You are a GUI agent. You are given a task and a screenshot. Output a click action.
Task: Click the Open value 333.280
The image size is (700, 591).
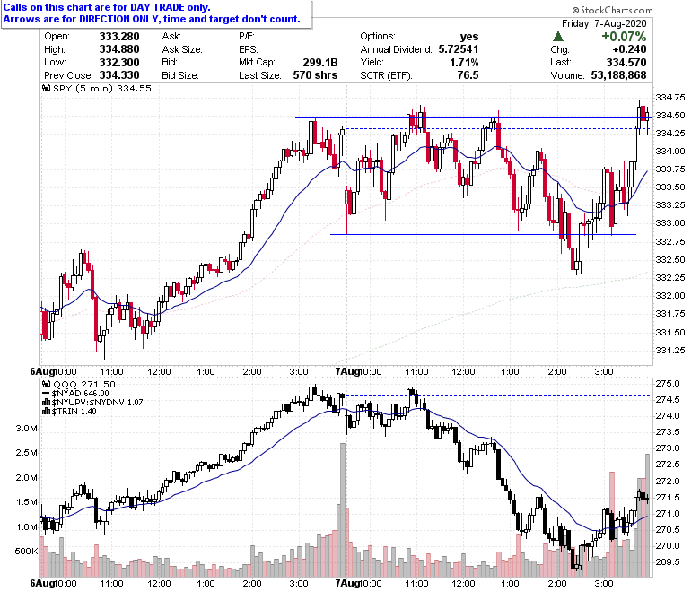(119, 37)
